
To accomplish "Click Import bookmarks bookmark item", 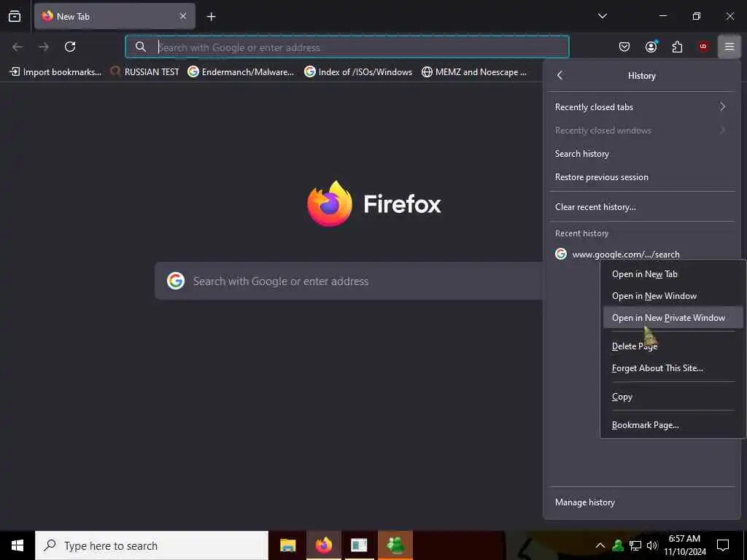I will (55, 72).
